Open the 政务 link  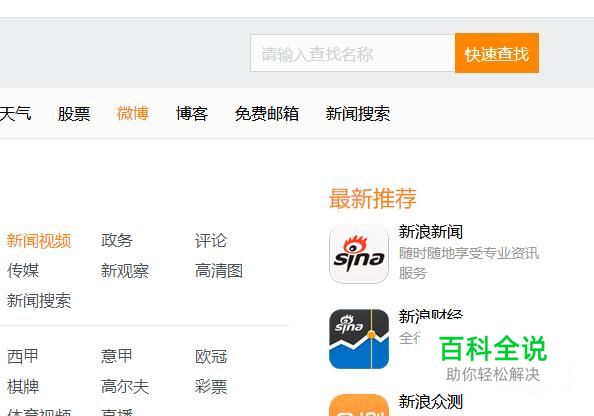tap(117, 241)
